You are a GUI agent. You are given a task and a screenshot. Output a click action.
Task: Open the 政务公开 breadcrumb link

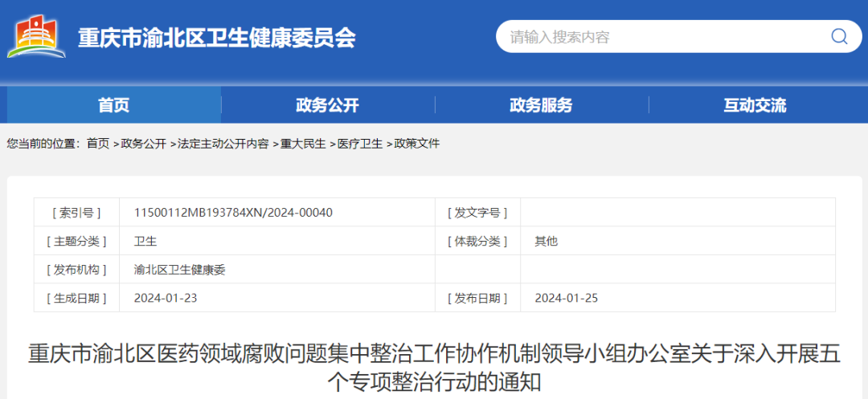tap(144, 144)
